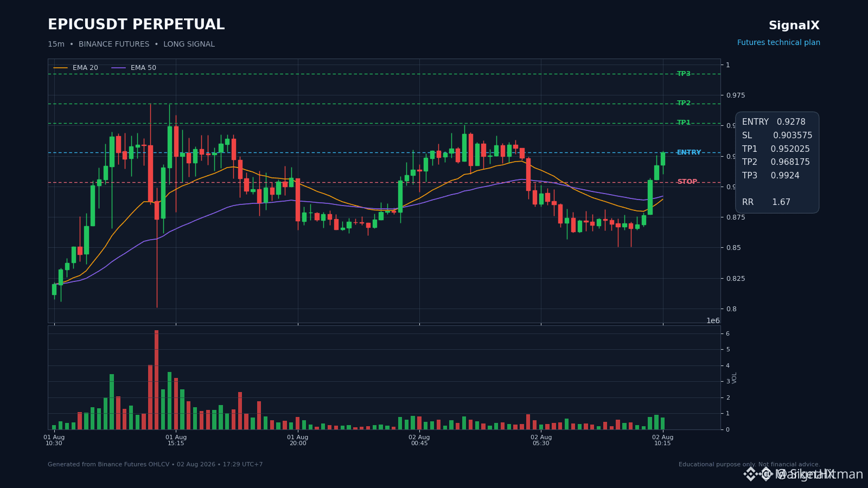Click the 0.8 price axis label

click(x=731, y=309)
